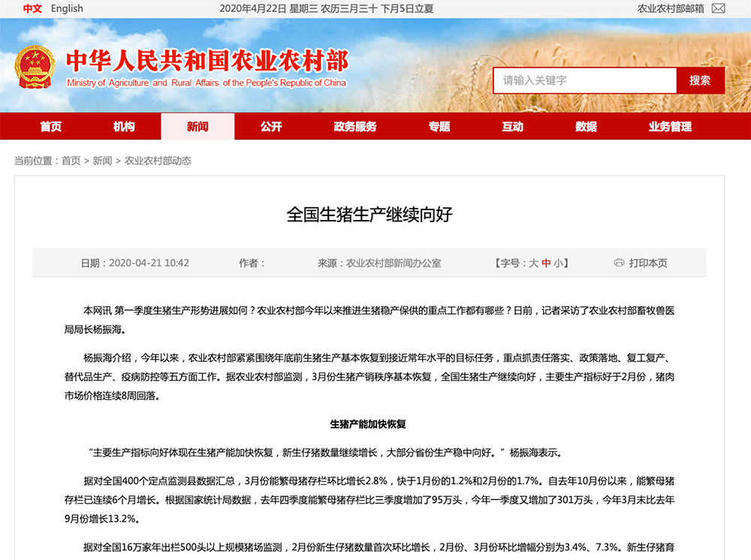Click the 作者： label in the info bar
751x560 pixels.
pyautogui.click(x=252, y=263)
